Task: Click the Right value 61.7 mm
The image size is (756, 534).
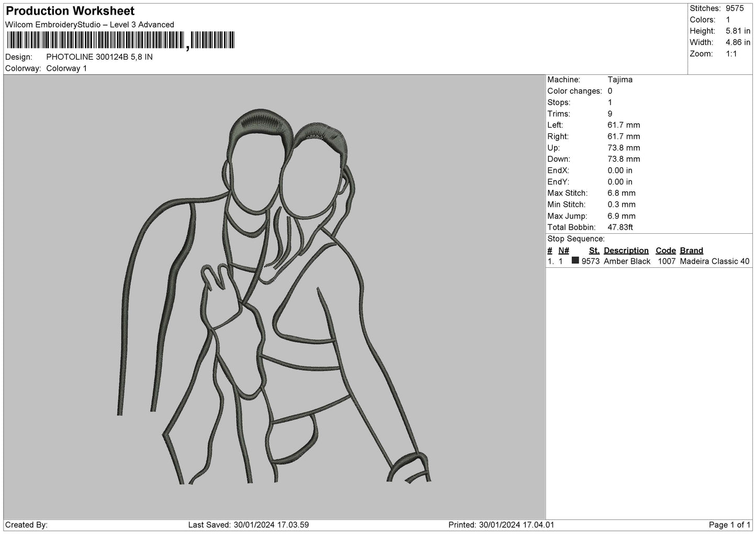Action: (624, 137)
